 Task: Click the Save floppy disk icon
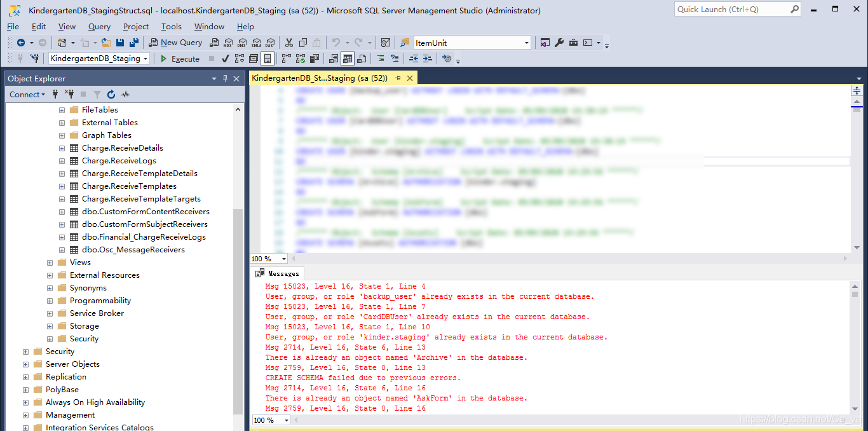[x=119, y=43]
